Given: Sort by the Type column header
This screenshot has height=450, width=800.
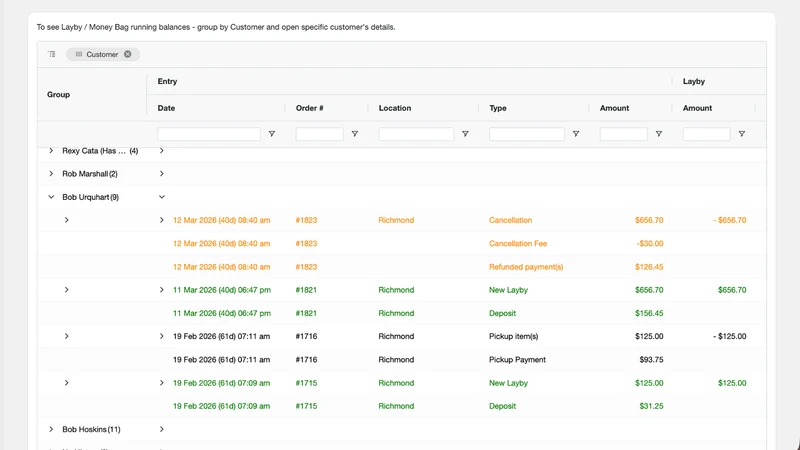Looking at the screenshot, I should coord(498,108).
